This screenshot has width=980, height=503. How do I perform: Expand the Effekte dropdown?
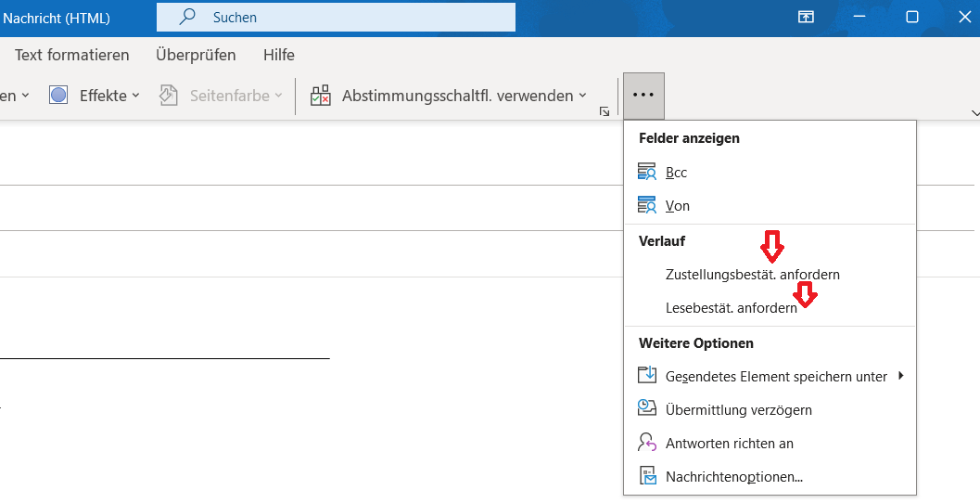(135, 96)
